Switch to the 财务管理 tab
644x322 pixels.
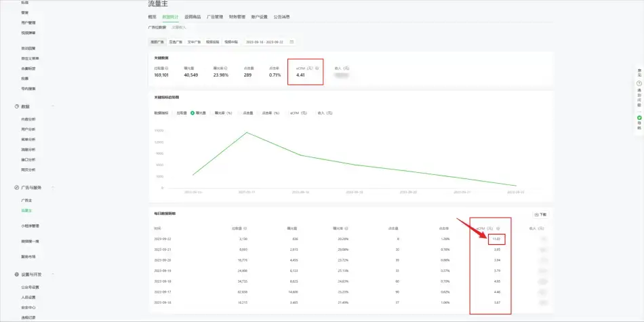click(237, 17)
